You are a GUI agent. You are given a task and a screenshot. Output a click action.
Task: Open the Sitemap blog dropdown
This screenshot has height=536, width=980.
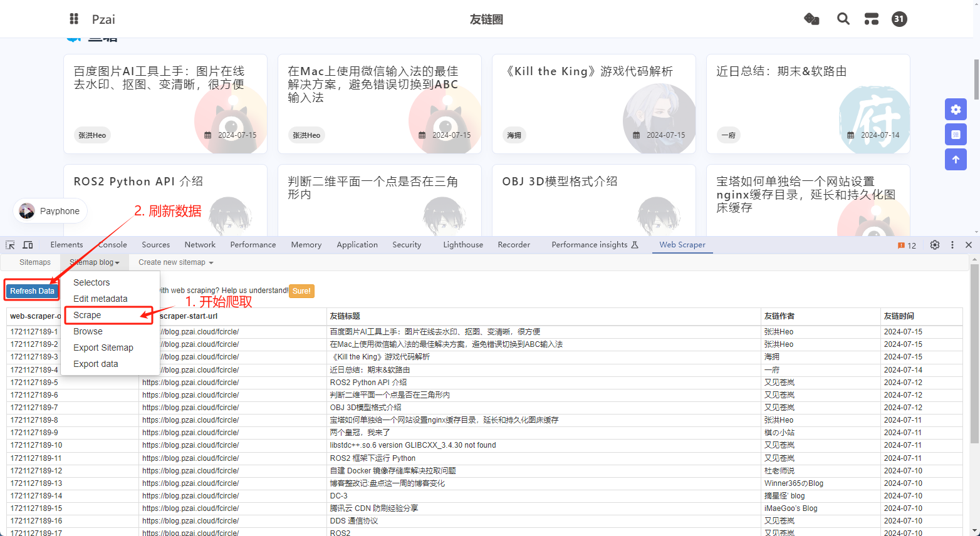(95, 262)
